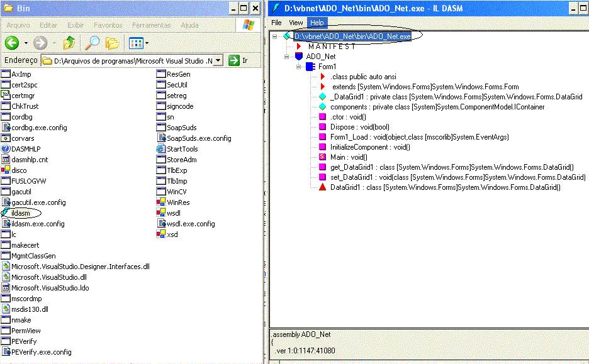Open Ferramentas menu in Bin window
The height and width of the screenshot is (364, 589).
pos(151,25)
